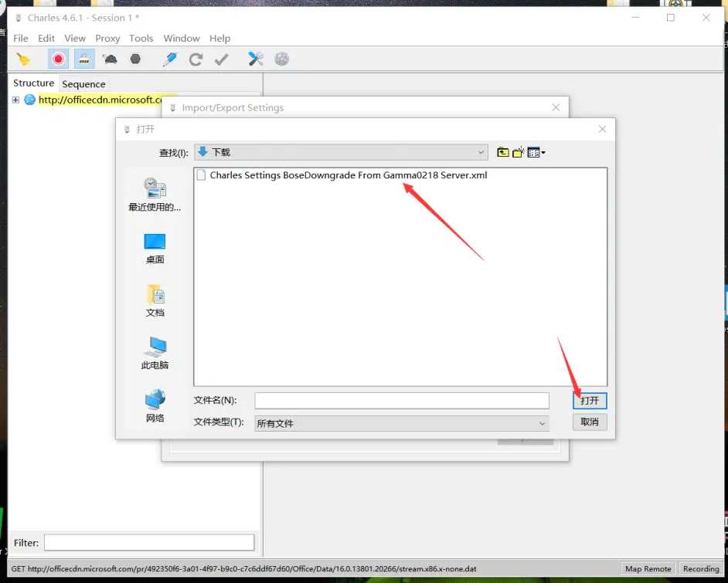Toggle breakpoints hexagon icon
Viewport: 728px width, 583px height.
coord(135,59)
